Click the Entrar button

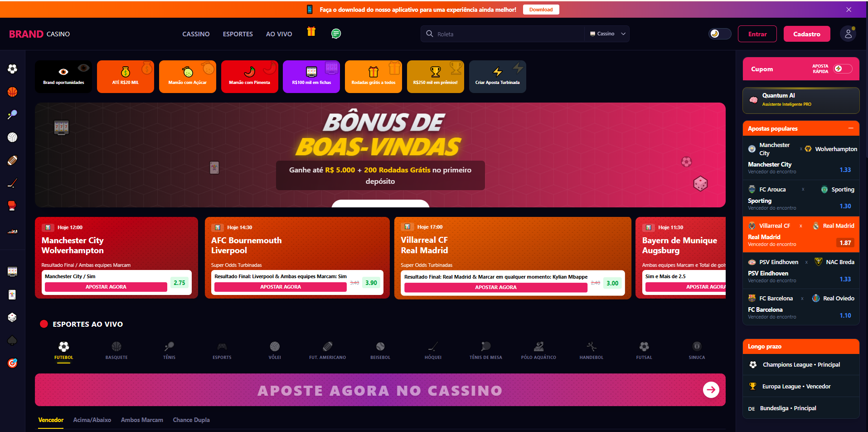757,34
